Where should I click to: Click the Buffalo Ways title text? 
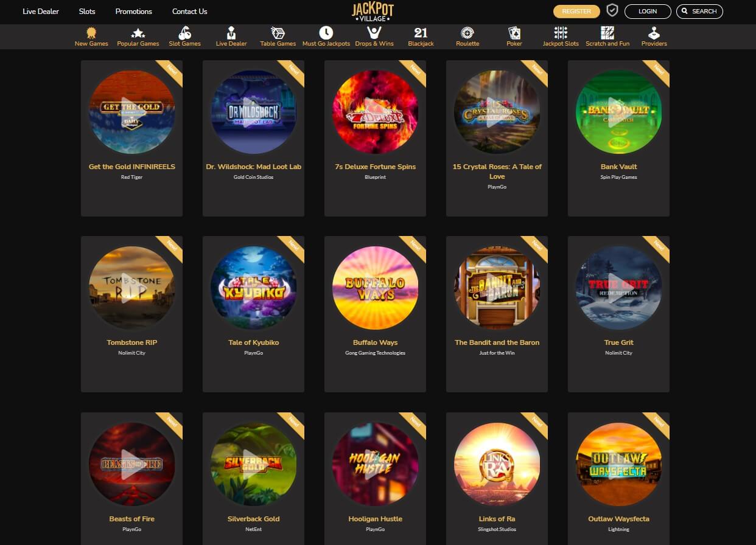375,342
